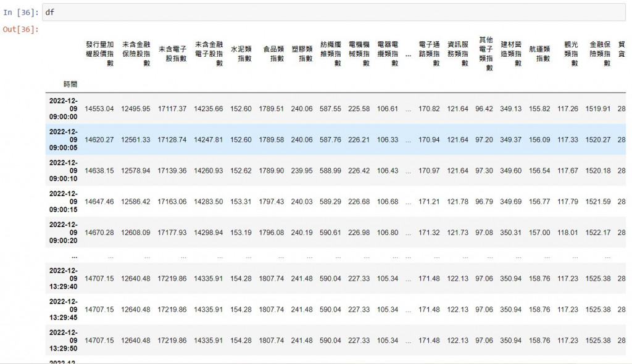The height and width of the screenshot is (364, 632).
Task: Click the 發行量加權股價指數 column header
Action: tap(99, 54)
